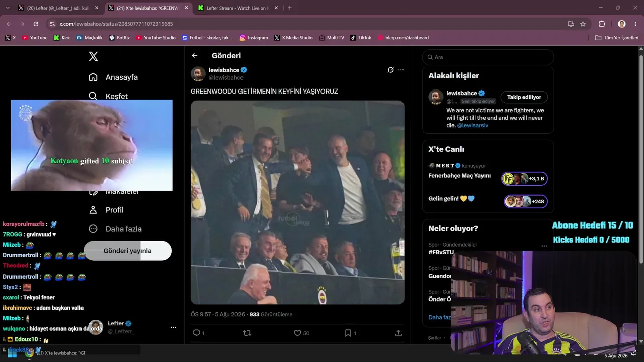Open the Daha fazla circle icon
Viewport: 644px width, 362px height.
[x=93, y=229]
